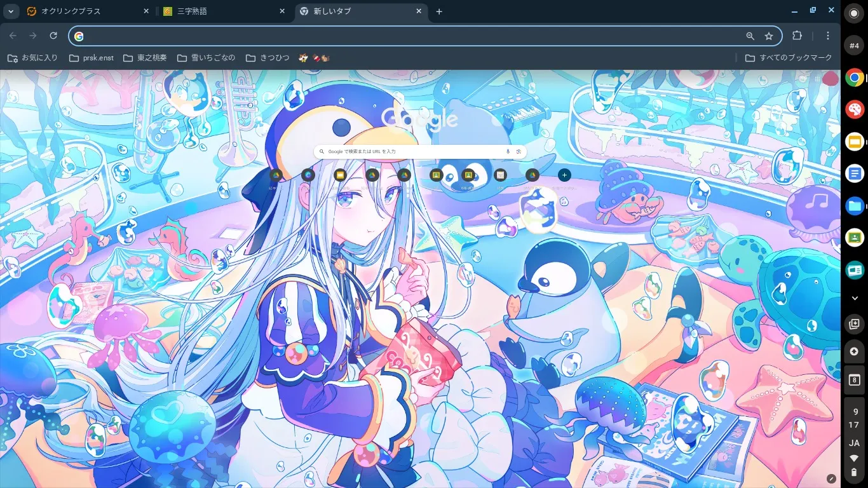Open the prsk.enst bookmark folder
Screen dimensions: 868x488
[91, 58]
